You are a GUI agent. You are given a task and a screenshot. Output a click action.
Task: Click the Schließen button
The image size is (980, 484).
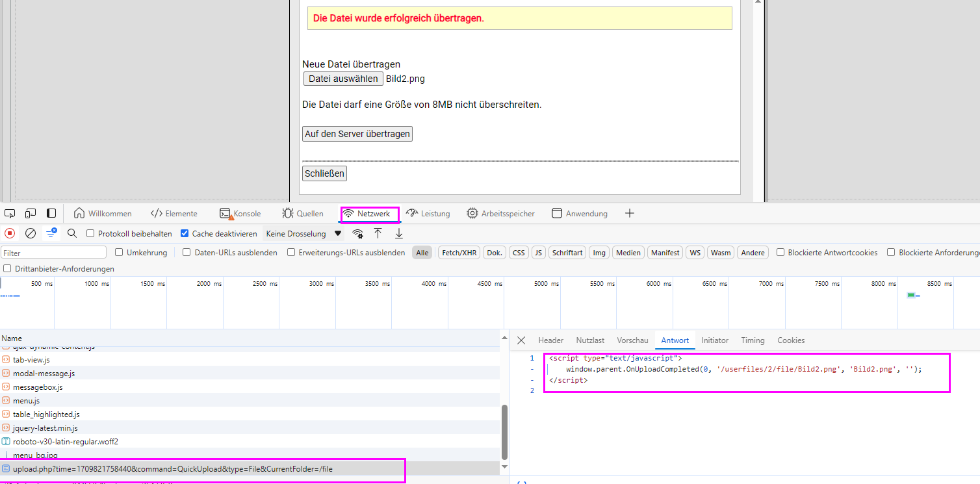[324, 173]
